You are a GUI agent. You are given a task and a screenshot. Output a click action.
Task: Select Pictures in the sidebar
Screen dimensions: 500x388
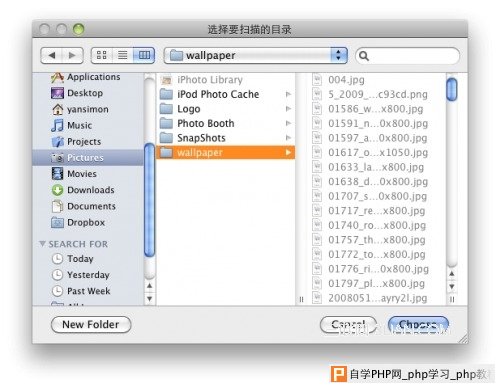88,158
